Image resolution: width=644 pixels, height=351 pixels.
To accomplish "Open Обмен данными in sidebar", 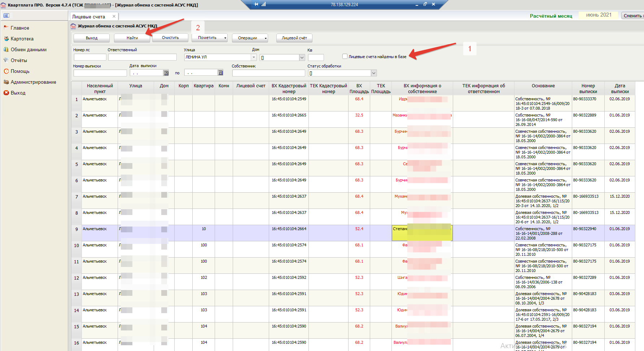I will click(x=29, y=49).
